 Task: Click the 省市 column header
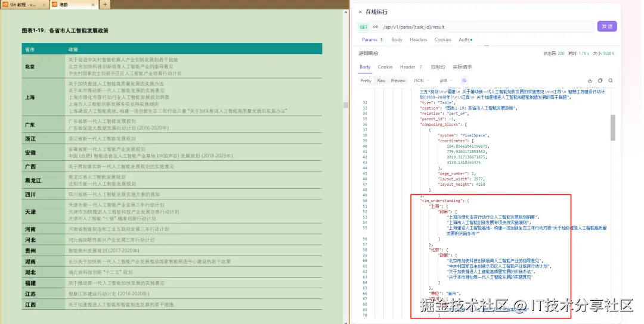coord(30,49)
